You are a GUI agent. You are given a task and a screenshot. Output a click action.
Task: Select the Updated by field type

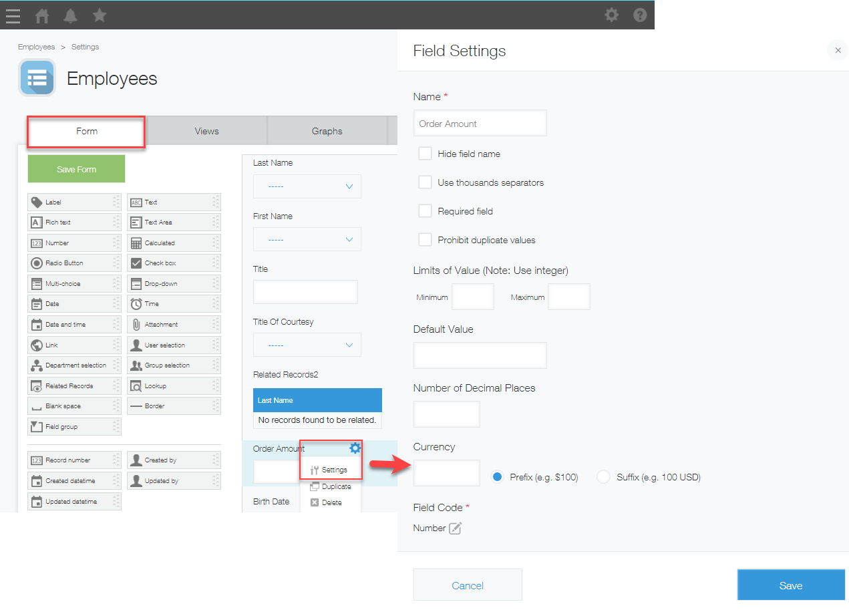174,481
